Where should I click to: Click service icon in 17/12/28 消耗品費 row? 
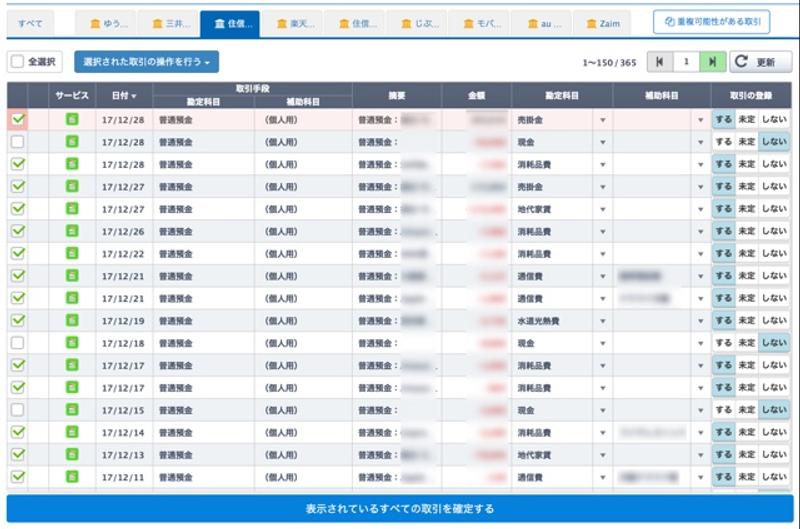72,164
